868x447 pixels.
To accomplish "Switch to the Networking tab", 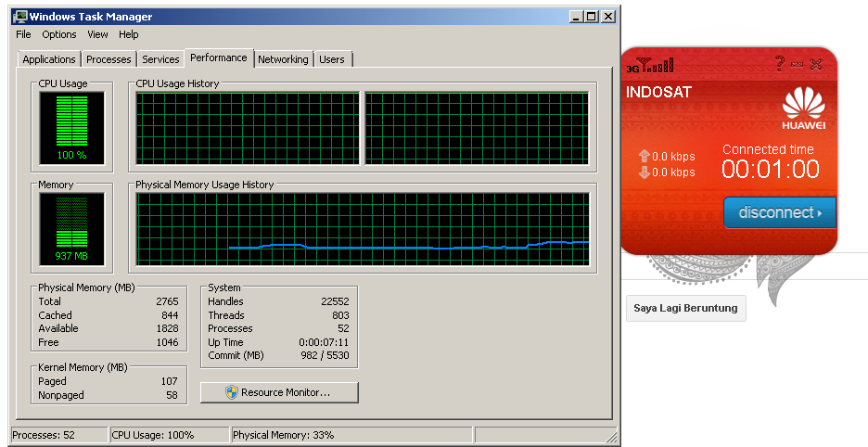I will (x=283, y=59).
